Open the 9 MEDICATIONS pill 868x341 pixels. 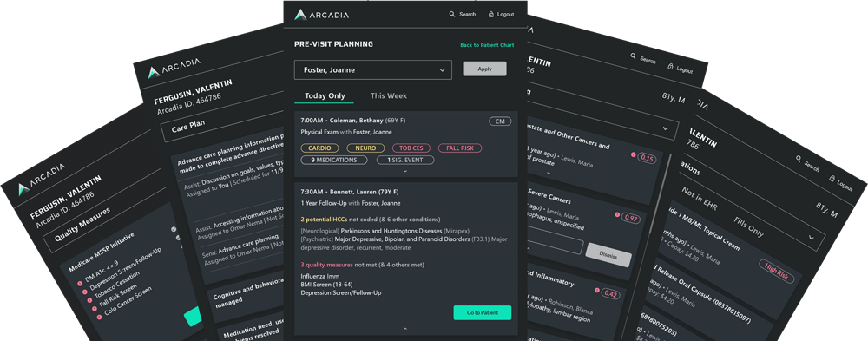(x=334, y=160)
